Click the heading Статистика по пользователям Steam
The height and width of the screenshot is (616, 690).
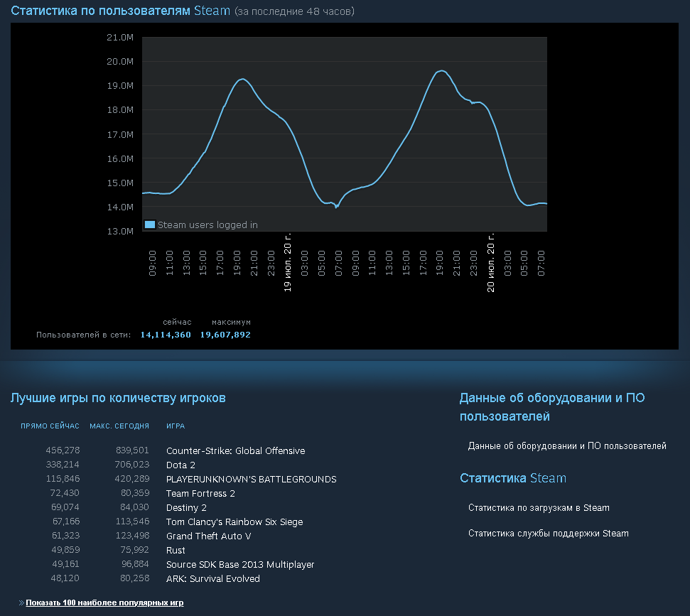tap(121, 11)
